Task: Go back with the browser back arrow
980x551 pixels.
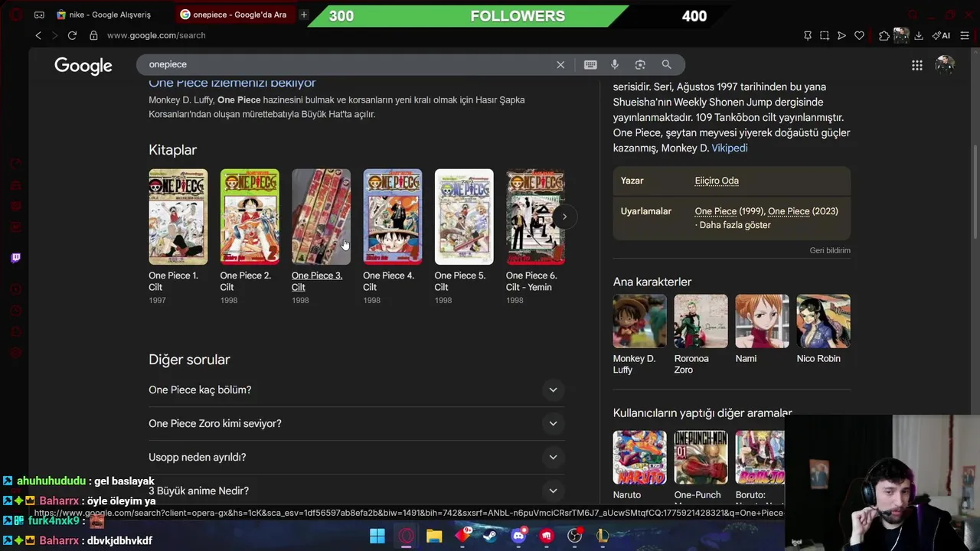Action: click(x=38, y=35)
